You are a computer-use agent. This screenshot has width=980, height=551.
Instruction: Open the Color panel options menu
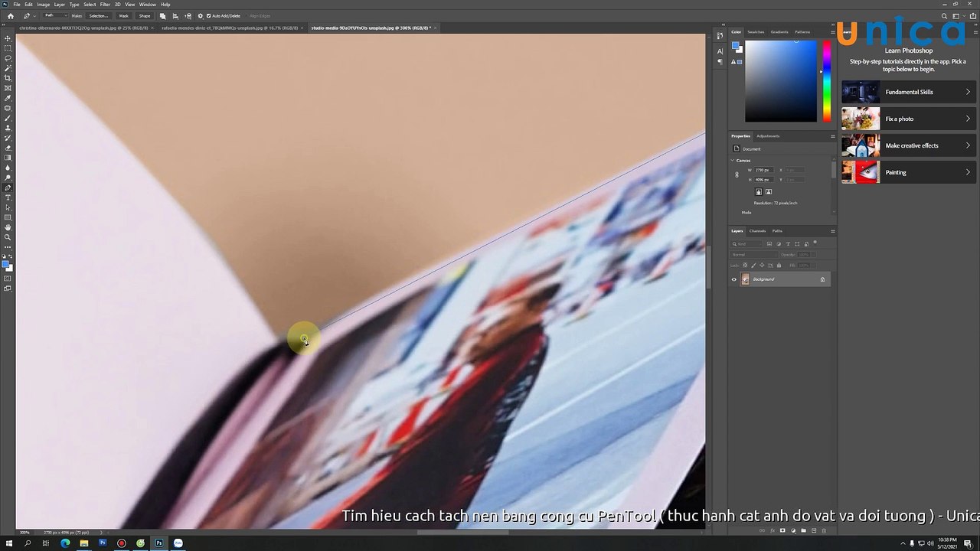(832, 32)
